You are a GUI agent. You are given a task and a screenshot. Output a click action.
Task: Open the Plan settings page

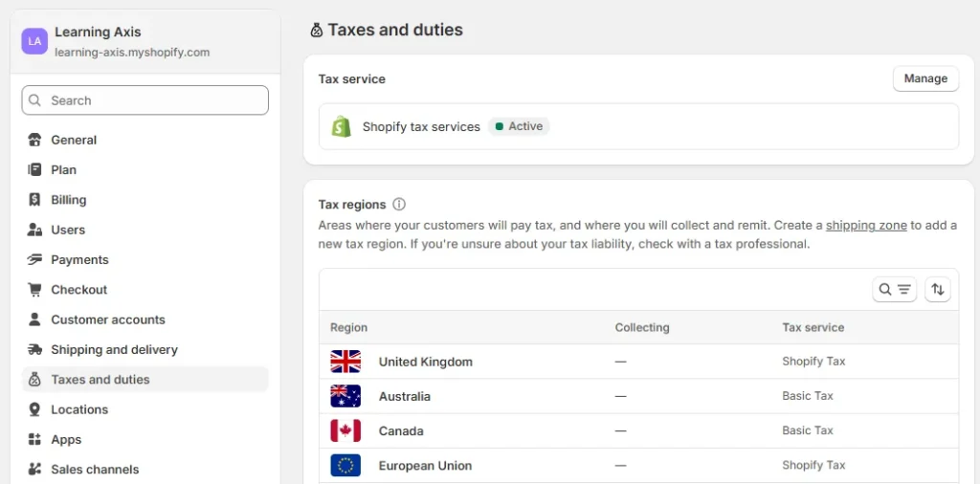pyautogui.click(x=63, y=169)
